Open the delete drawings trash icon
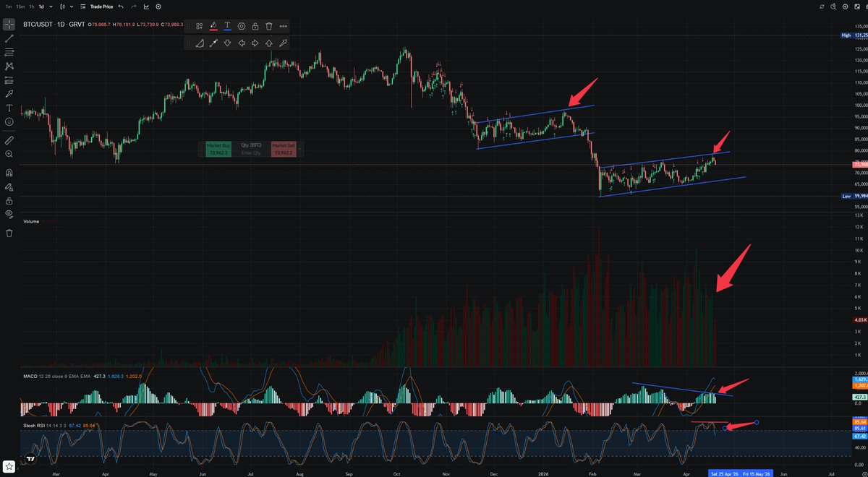The height and width of the screenshot is (477, 868). (8, 233)
